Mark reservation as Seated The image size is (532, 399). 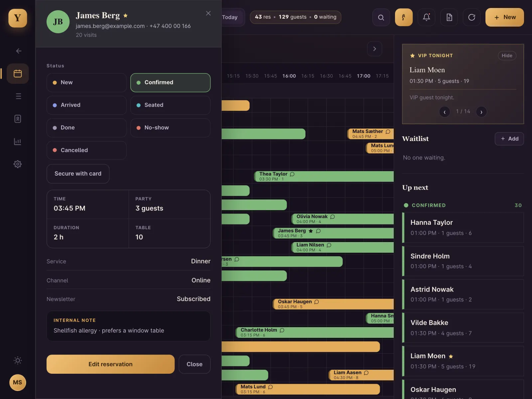coord(170,105)
